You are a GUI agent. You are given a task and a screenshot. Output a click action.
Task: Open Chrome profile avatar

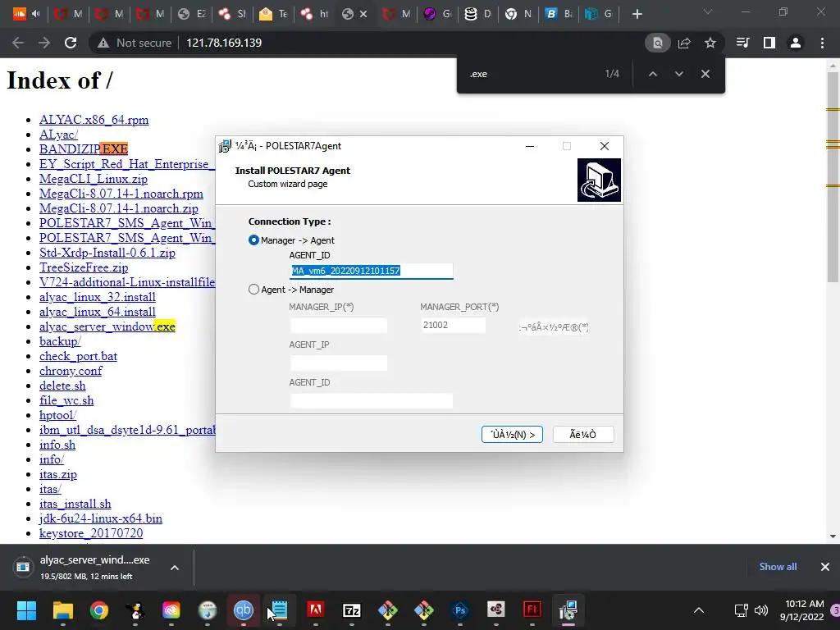796,43
